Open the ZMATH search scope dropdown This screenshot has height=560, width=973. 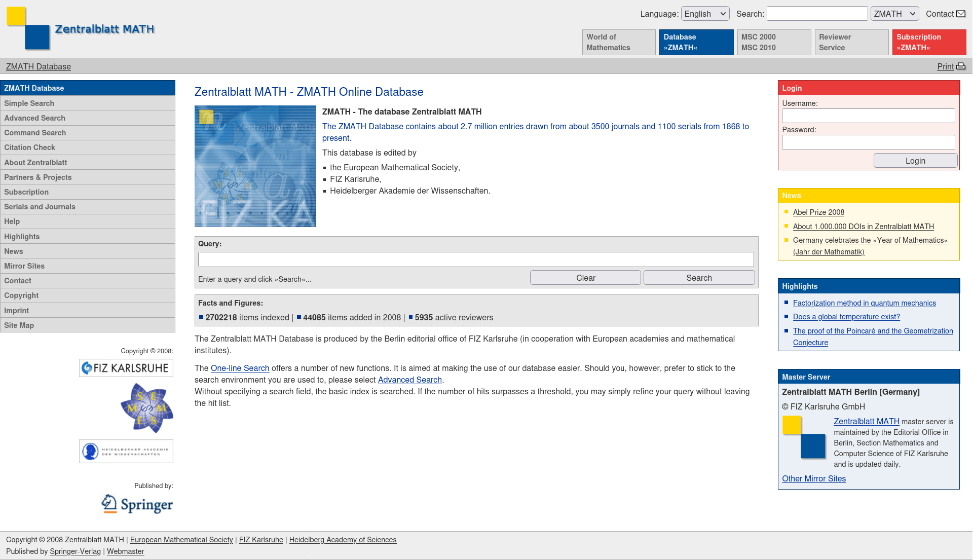894,14
